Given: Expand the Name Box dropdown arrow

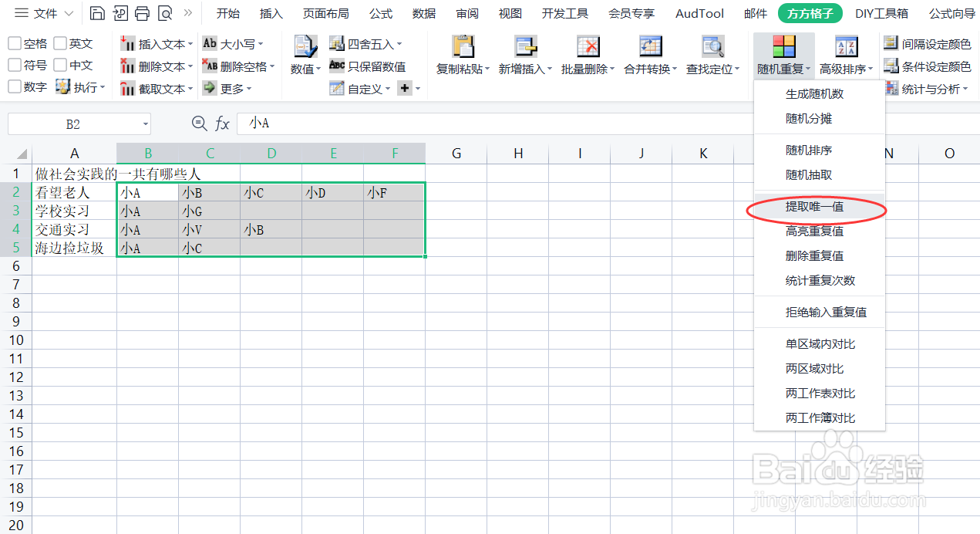Looking at the screenshot, I should (146, 124).
